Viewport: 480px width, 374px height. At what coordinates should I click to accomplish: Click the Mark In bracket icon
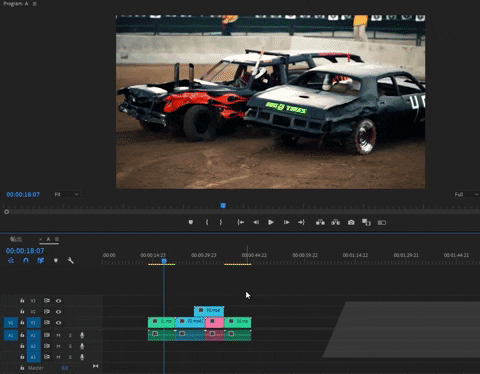click(207, 222)
